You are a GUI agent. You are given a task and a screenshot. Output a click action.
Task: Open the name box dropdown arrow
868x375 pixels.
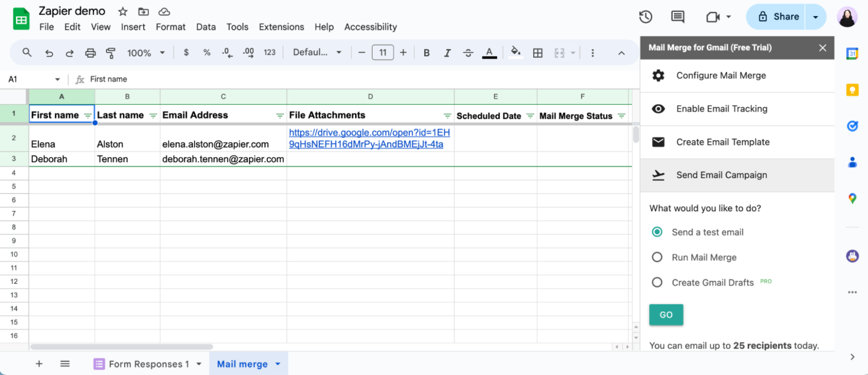click(x=57, y=79)
